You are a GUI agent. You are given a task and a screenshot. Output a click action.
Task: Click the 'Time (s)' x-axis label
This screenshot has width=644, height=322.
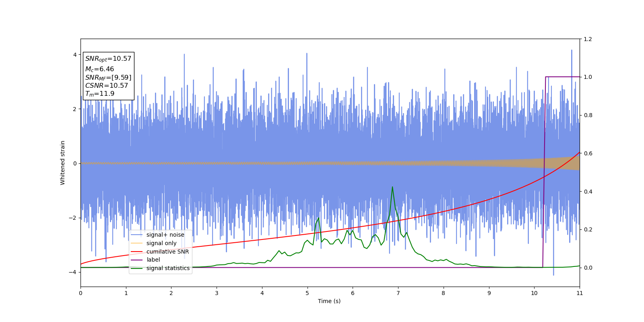[329, 301]
